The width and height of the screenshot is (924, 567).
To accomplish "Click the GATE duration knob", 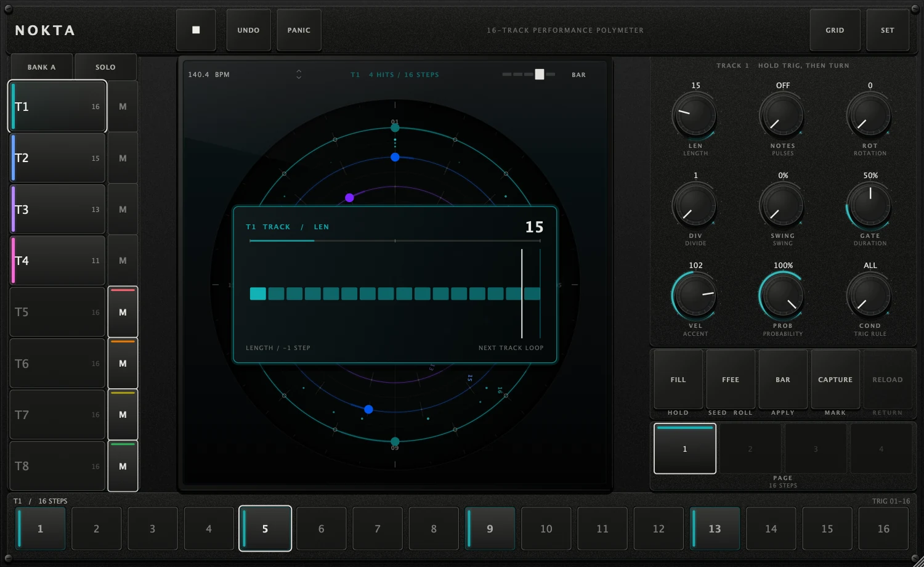I will point(870,205).
